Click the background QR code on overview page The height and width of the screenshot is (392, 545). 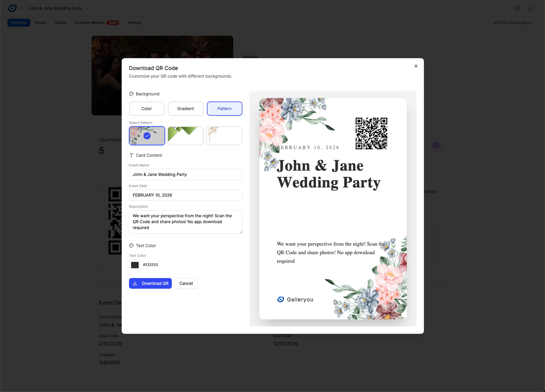click(115, 221)
